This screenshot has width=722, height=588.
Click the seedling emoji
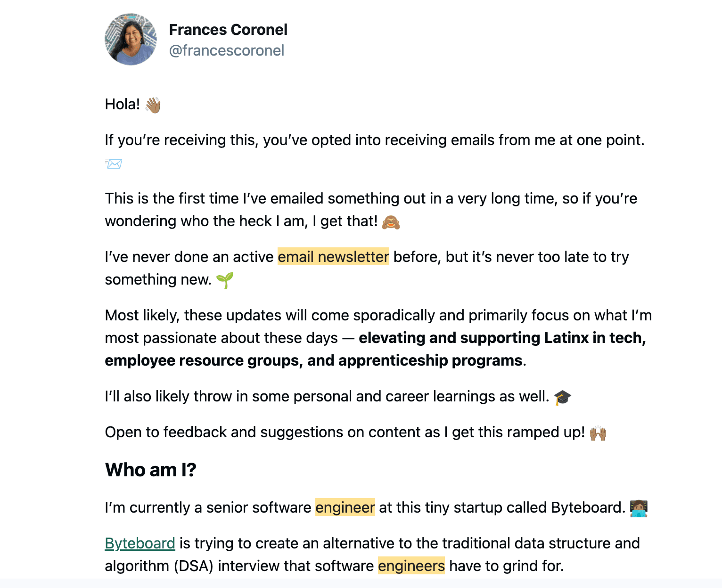[x=225, y=280]
